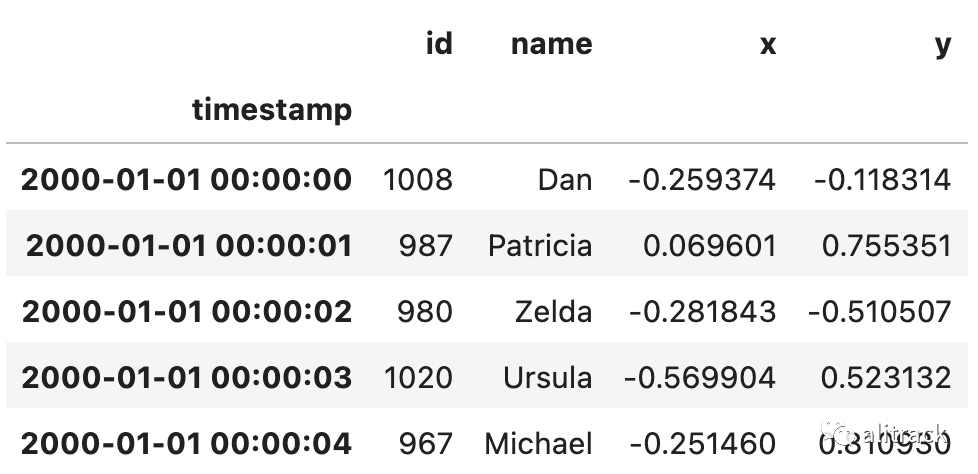
Task: Click the name cell Dan
Action: click(564, 180)
